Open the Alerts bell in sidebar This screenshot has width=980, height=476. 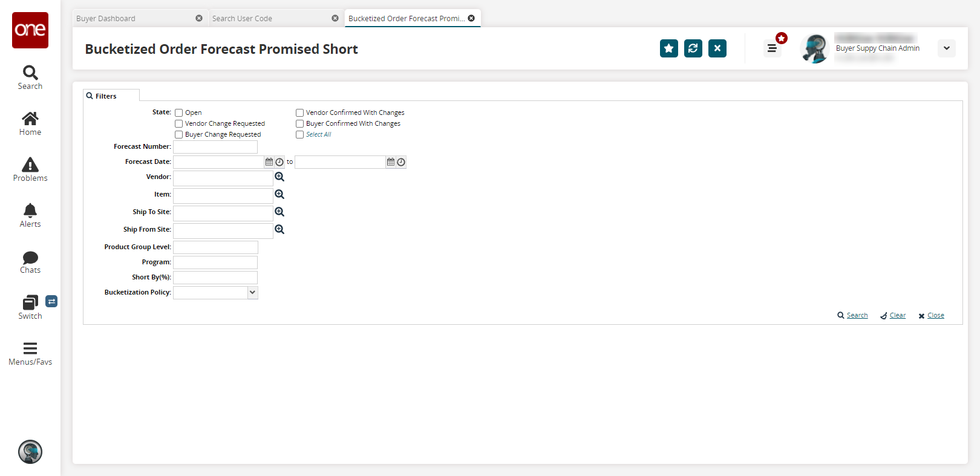tap(30, 215)
